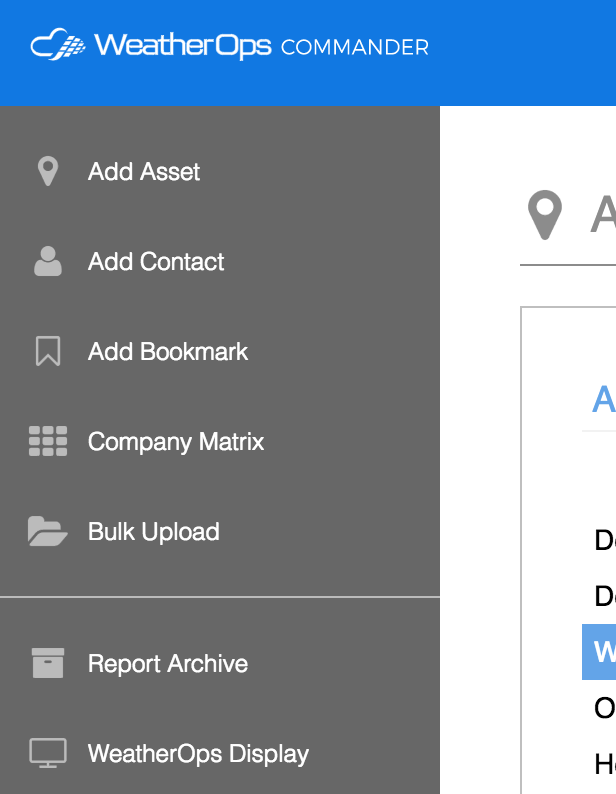Open the Report Archive label
Image resolution: width=616 pixels, height=794 pixels.
pos(168,664)
